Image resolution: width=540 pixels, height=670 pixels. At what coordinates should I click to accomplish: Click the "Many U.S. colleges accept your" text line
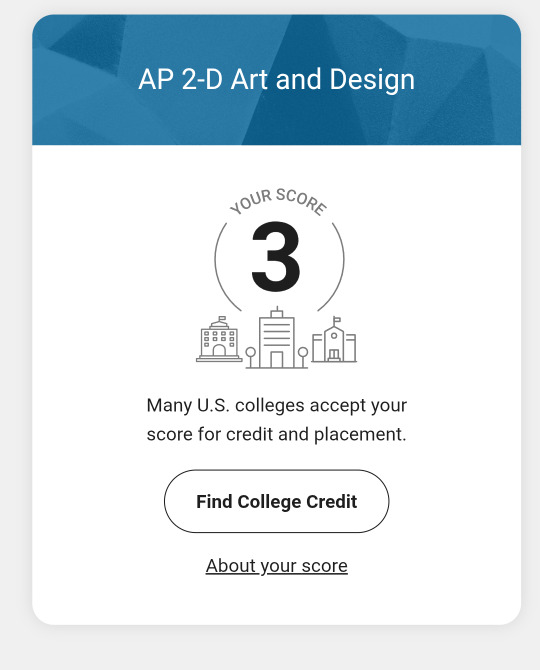276,406
